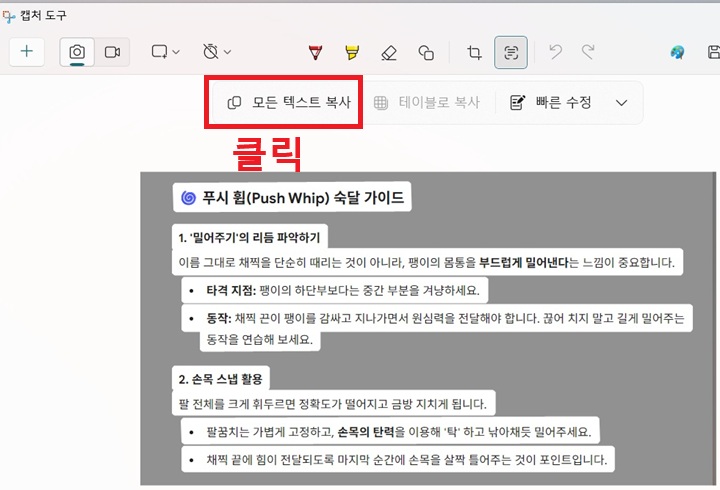Click the line 팔 전체를 크게 휘두르면
This screenshot has height=490, width=720.
point(332,404)
